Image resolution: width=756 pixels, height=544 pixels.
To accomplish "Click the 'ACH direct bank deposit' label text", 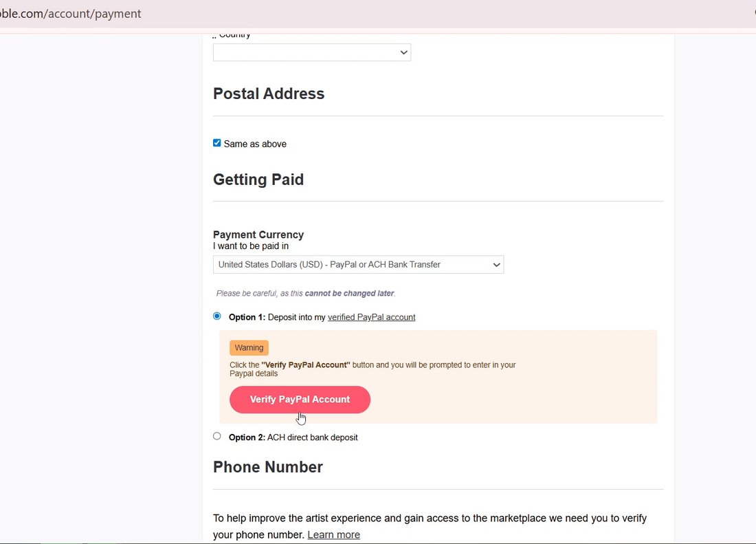I will (313, 437).
